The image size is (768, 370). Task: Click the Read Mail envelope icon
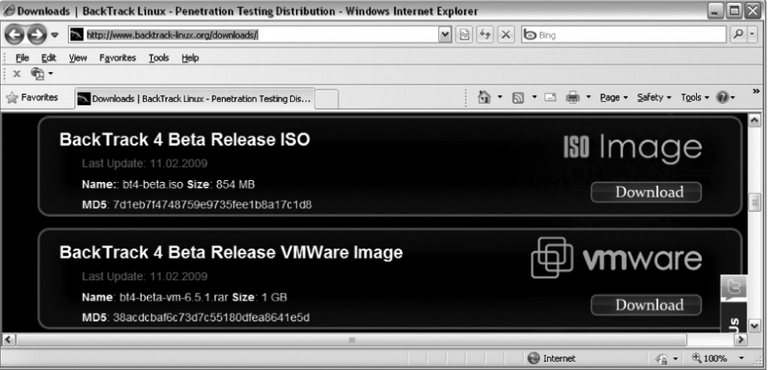[551, 98]
